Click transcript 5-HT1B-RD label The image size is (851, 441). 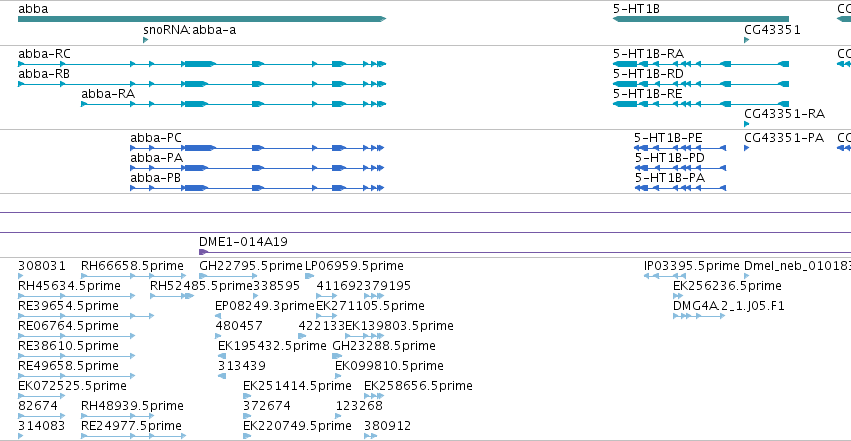point(648,74)
